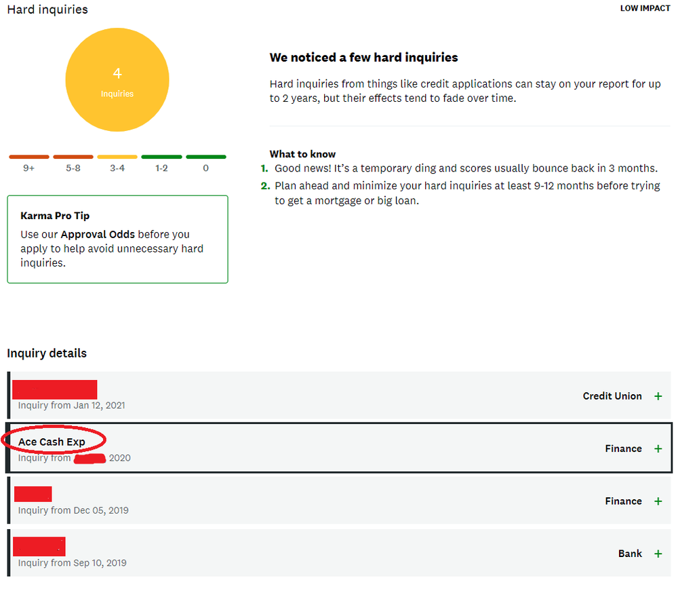Select the yellow 3-4 range bar
The width and height of the screenshot is (678, 616).
coord(117,157)
